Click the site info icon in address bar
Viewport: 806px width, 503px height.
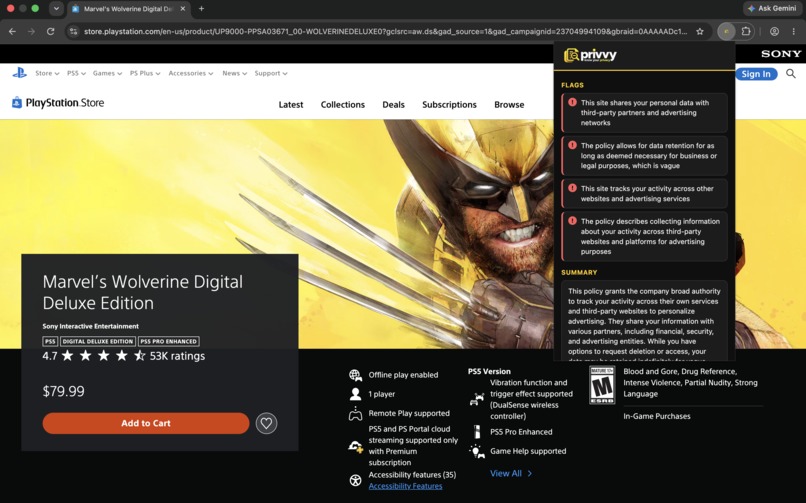click(x=74, y=31)
